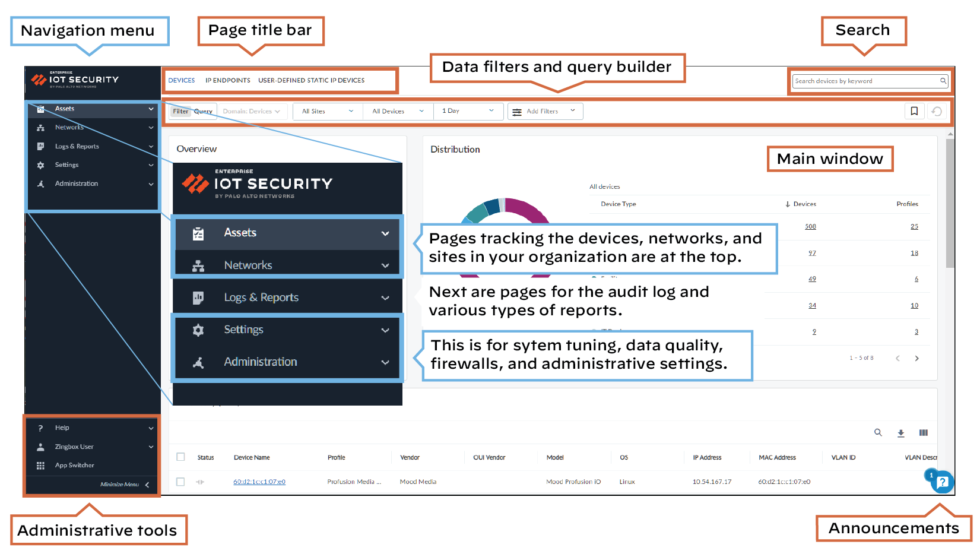Open the All Devices dropdown
This screenshot has width=980, height=557.
pyautogui.click(x=398, y=111)
